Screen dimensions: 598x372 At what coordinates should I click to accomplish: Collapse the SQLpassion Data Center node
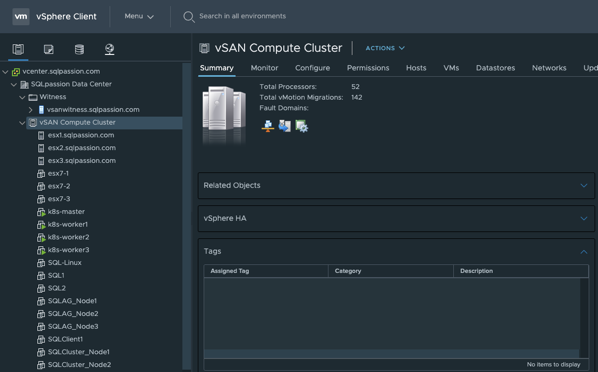click(14, 84)
